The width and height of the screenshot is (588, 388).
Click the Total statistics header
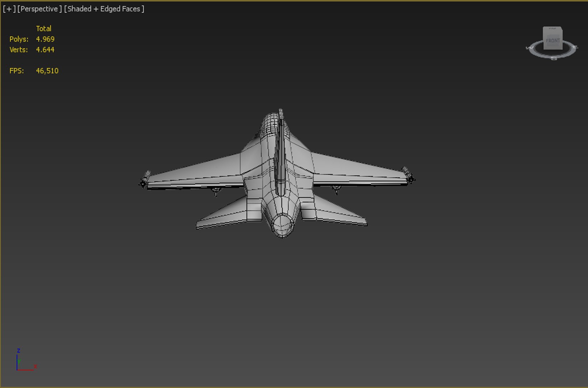tap(44, 28)
